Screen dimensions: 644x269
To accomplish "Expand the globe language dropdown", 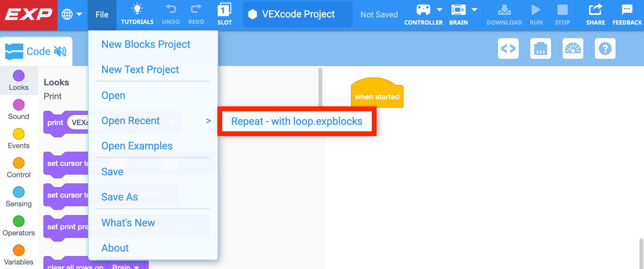I will coord(72,14).
